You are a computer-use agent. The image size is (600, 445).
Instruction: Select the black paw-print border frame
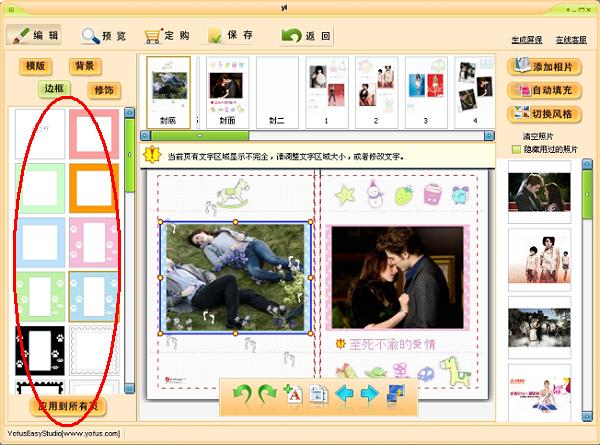pos(40,351)
